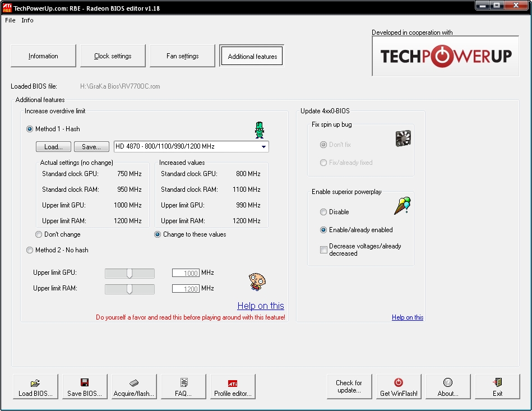Launch the ATI Profile editor icon
Viewport: 532px width, 411px height.
pyautogui.click(x=233, y=386)
